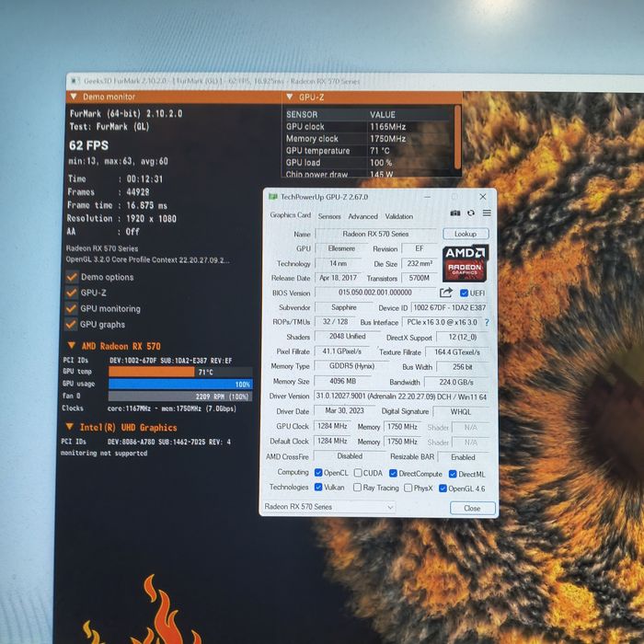Click the "62 FPS" readout

[88, 145]
